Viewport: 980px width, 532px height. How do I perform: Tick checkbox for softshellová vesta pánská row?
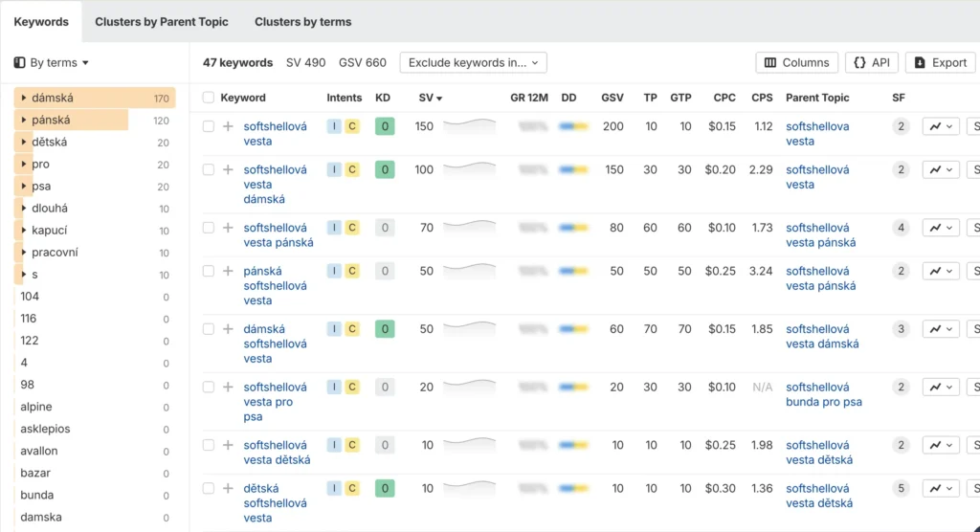(x=208, y=228)
